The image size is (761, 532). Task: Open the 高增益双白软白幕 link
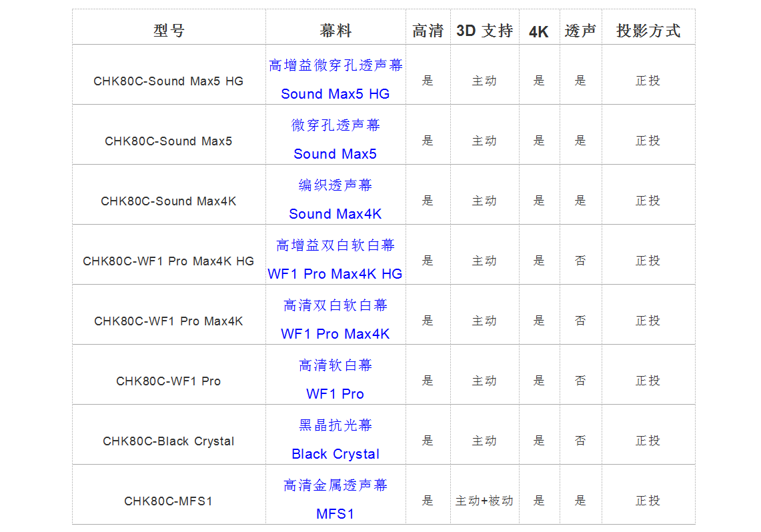point(335,245)
